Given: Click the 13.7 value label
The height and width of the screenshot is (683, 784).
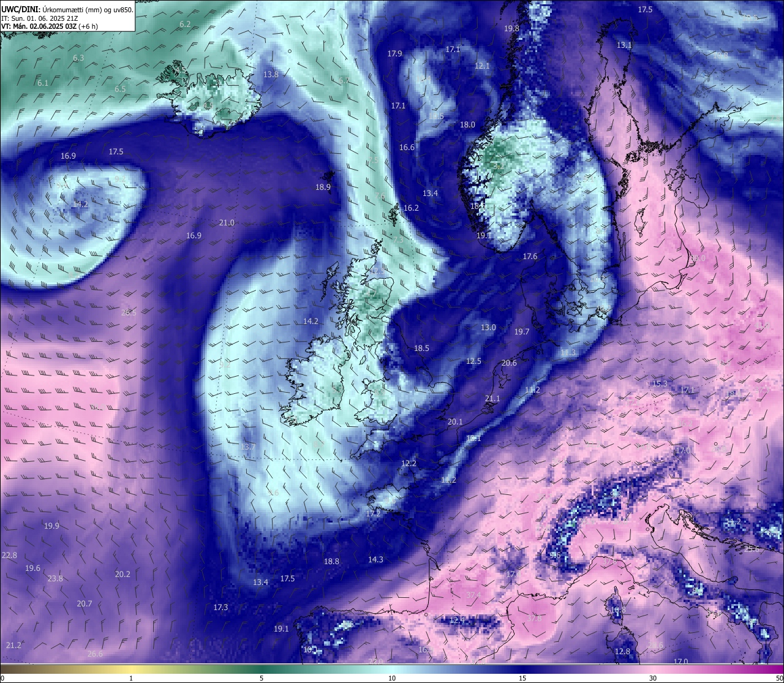Looking at the screenshot, I should [x=248, y=448].
